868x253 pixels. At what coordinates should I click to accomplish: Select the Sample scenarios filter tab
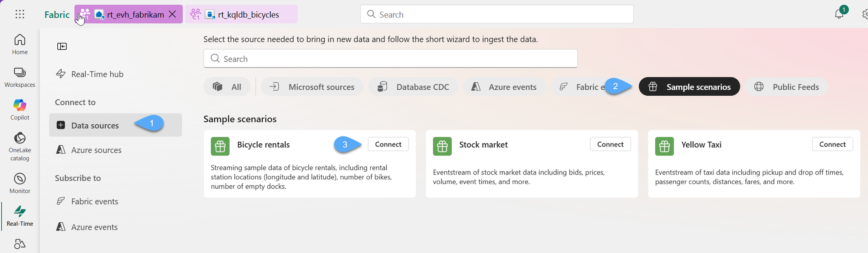(x=689, y=87)
